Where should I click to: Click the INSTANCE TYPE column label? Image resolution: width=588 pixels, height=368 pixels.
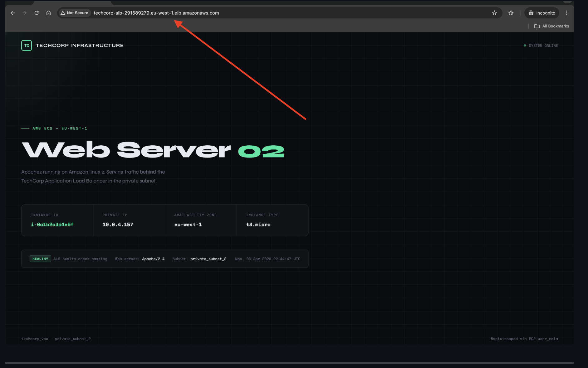point(262,215)
